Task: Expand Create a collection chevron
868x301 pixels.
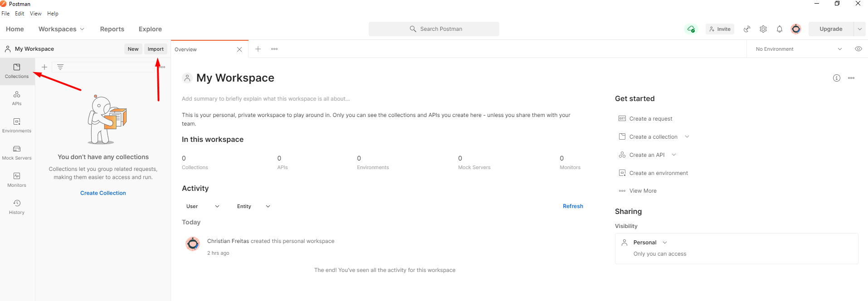Action: coord(687,136)
